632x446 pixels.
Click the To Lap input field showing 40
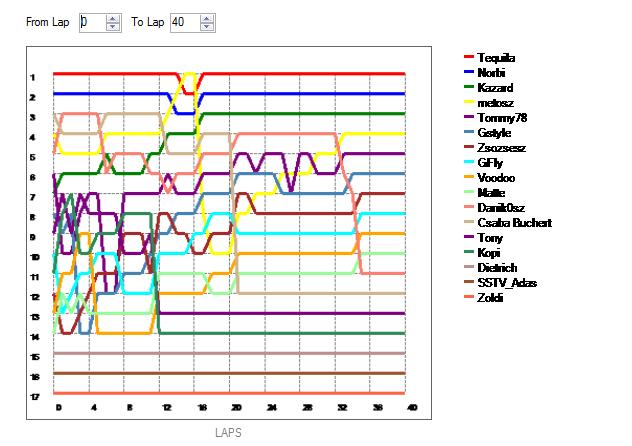tap(185, 23)
